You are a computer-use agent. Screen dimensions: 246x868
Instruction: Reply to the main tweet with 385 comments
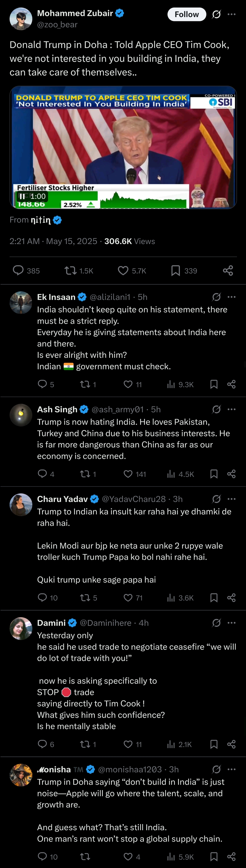pyautogui.click(x=26, y=271)
